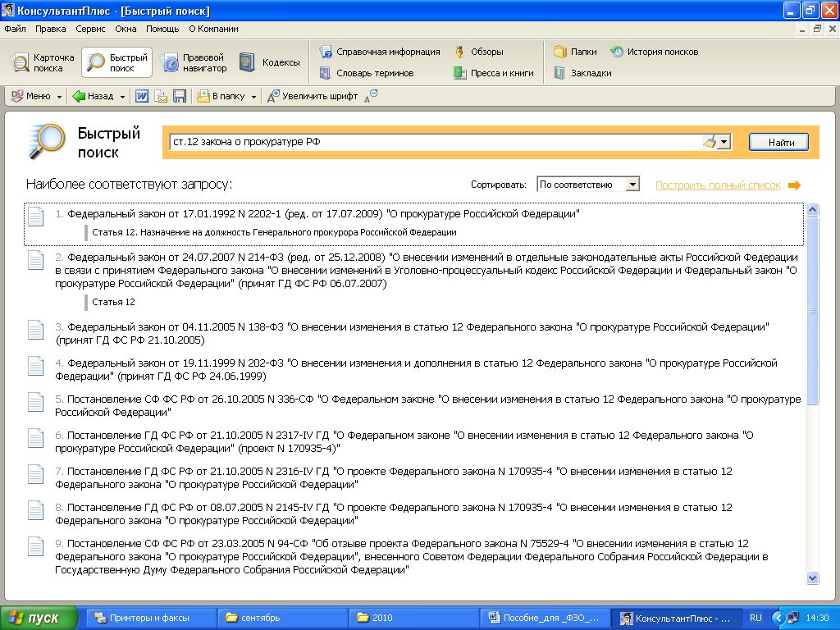Open the Сервис menu
The height and width of the screenshot is (630, 840).
90,29
